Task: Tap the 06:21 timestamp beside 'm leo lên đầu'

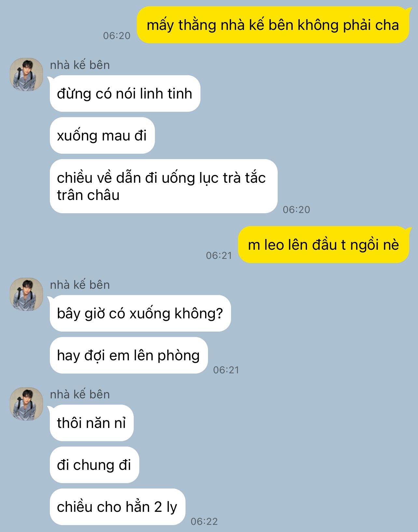Action: [219, 256]
